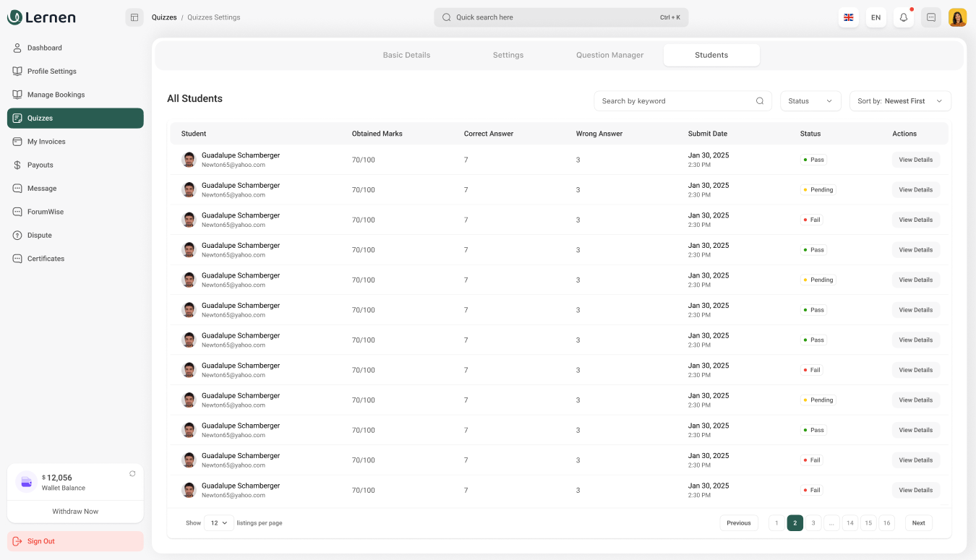Viewport: 976px width, 560px height.
Task: Go to the Next page
Action: 918,522
